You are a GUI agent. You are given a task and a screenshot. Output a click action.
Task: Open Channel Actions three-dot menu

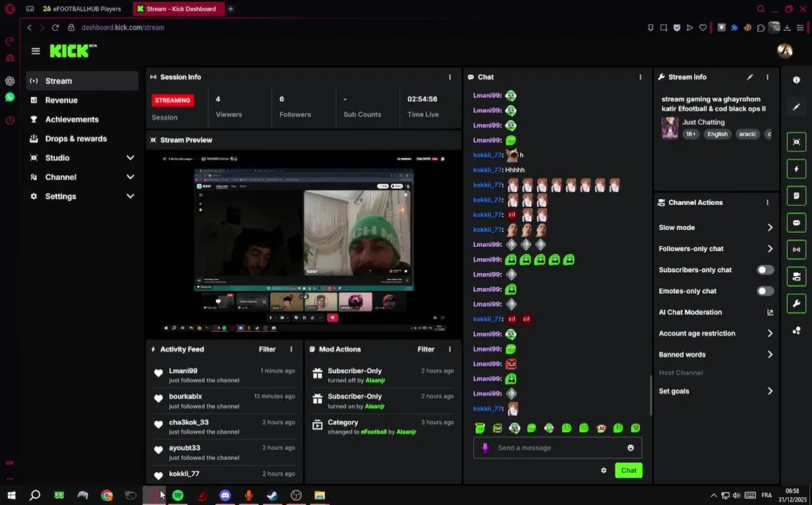coord(768,202)
